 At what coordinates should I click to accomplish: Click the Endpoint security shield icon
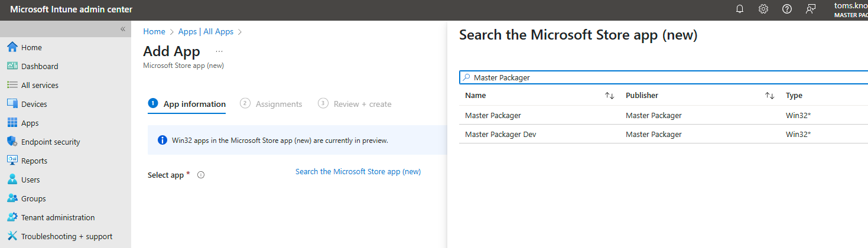(12, 142)
